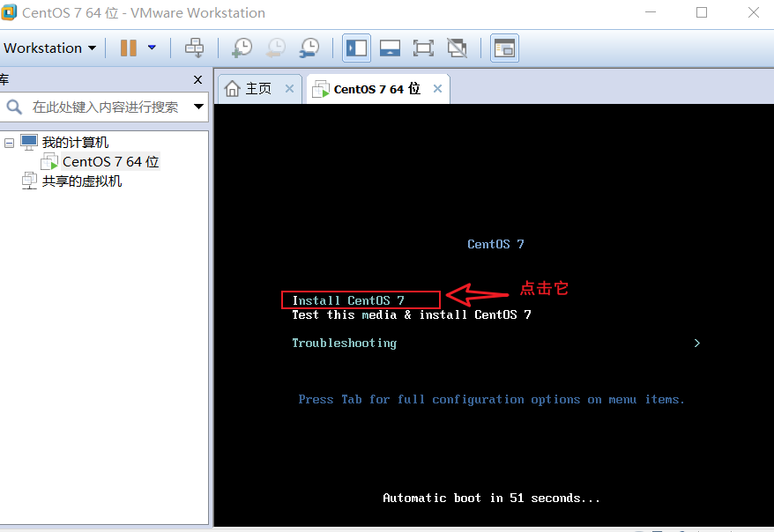
Task: Switch to the CentOS 7 64 位 tab
Action: [x=378, y=89]
